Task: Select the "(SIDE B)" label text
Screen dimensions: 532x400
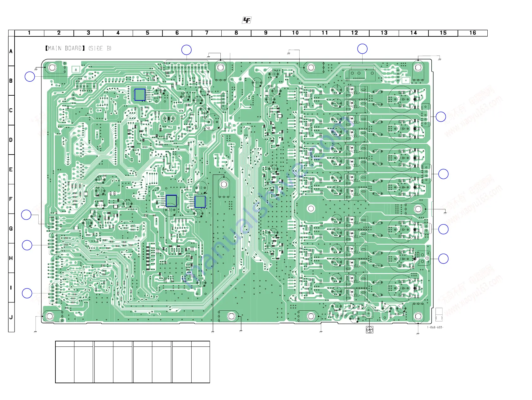Action: pyautogui.click(x=100, y=48)
